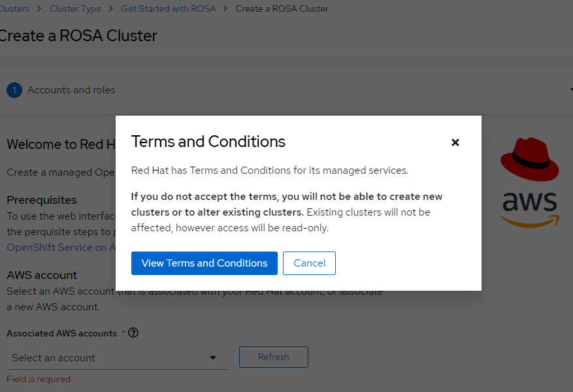Dismiss the Terms and Conditions dialog
The image size is (573, 392).
(455, 142)
